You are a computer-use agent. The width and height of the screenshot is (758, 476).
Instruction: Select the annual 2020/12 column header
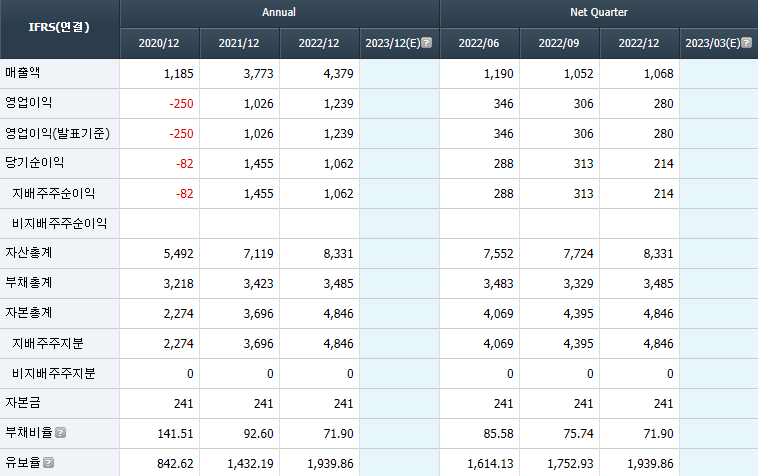point(159,43)
